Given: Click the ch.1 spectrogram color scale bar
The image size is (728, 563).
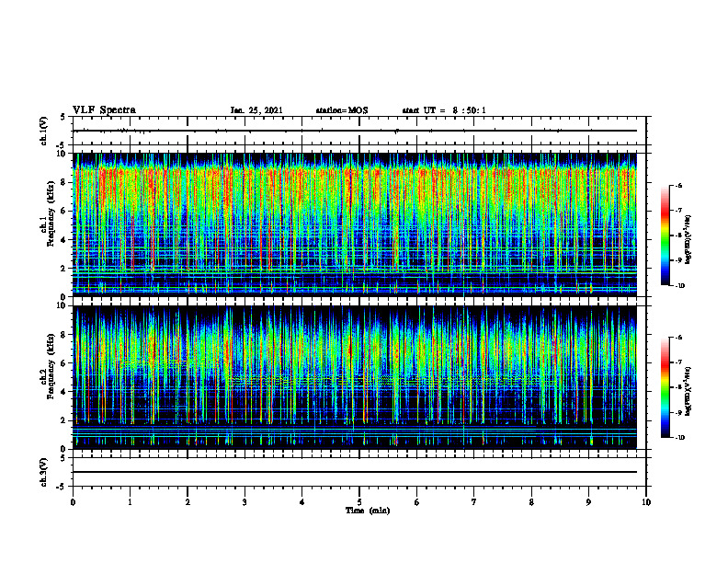Looking at the screenshot, I should click(665, 236).
